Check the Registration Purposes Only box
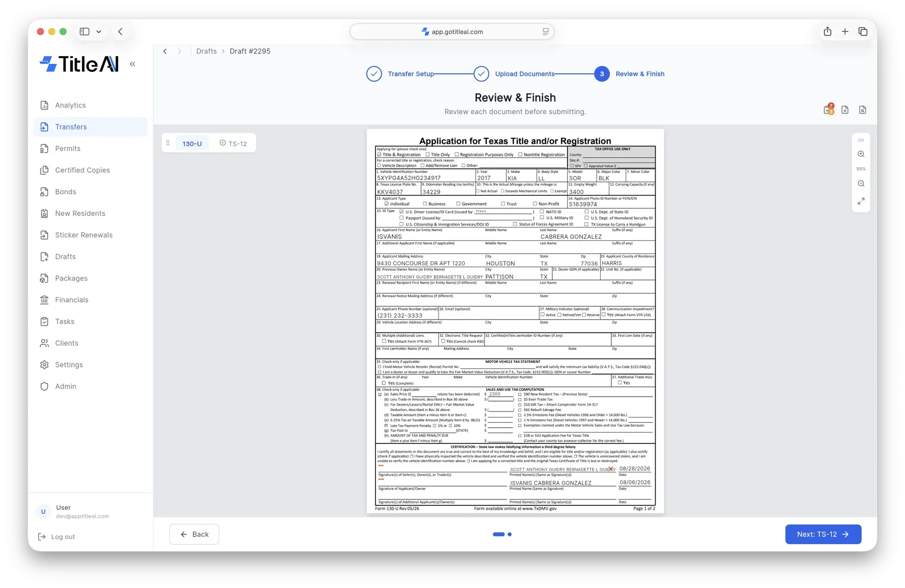 point(457,154)
